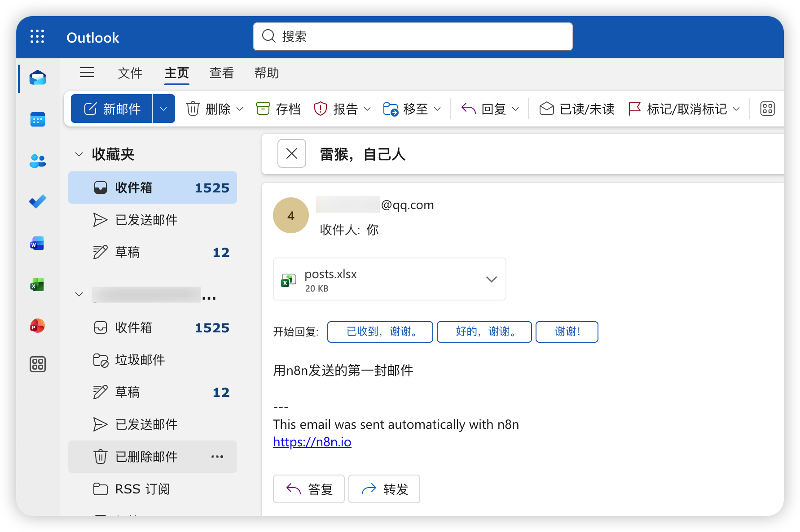This screenshot has height=532, width=800.
Task: Open the 文件 menu tab
Action: pos(130,73)
